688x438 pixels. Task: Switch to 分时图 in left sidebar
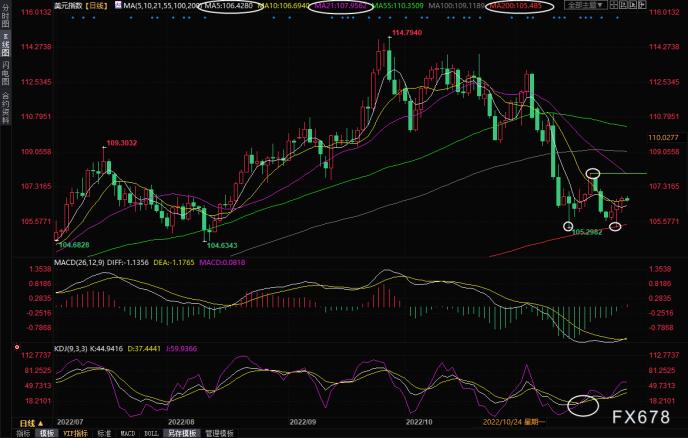[5, 16]
